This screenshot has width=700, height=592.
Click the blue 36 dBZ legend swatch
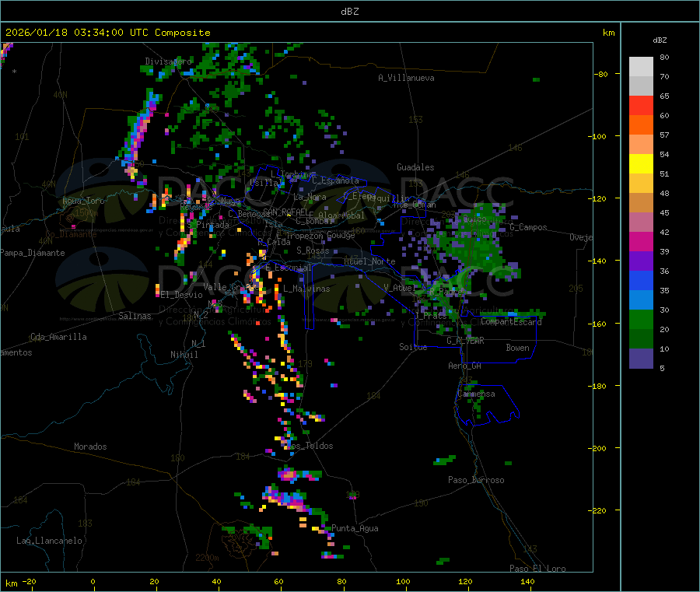[641, 280]
